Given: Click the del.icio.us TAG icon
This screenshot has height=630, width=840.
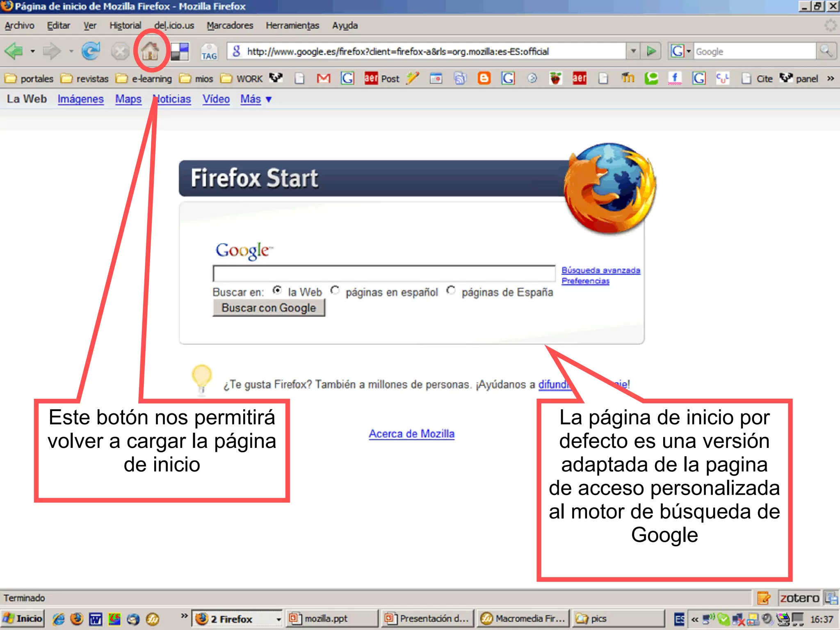Looking at the screenshot, I should point(209,52).
